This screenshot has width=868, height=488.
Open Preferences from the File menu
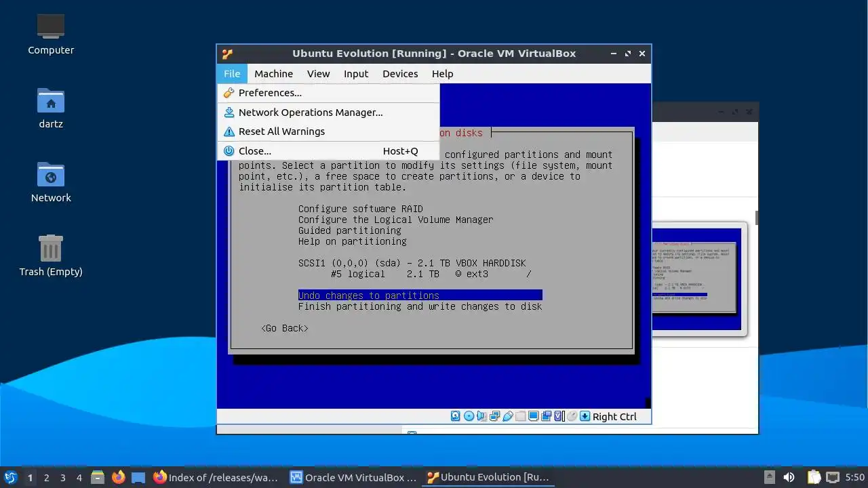tap(328, 93)
